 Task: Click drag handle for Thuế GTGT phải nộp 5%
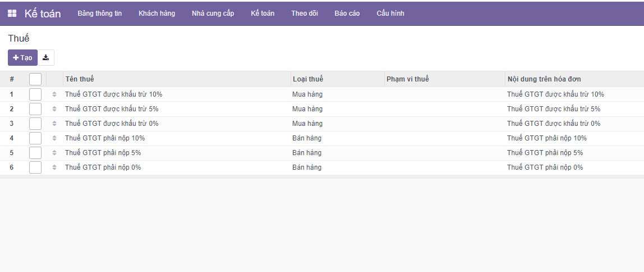(x=54, y=153)
